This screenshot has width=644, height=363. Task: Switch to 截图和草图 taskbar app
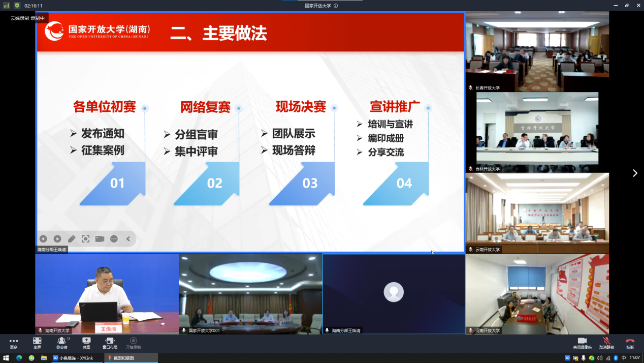tap(125, 358)
